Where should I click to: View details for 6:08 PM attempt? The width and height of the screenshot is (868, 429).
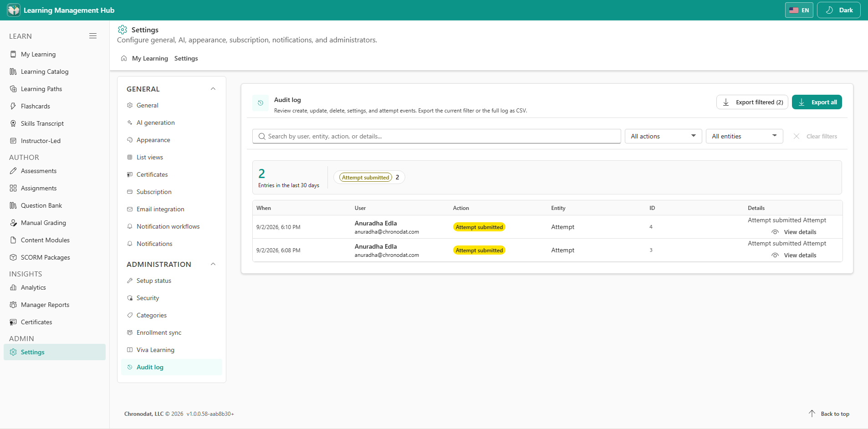(794, 255)
